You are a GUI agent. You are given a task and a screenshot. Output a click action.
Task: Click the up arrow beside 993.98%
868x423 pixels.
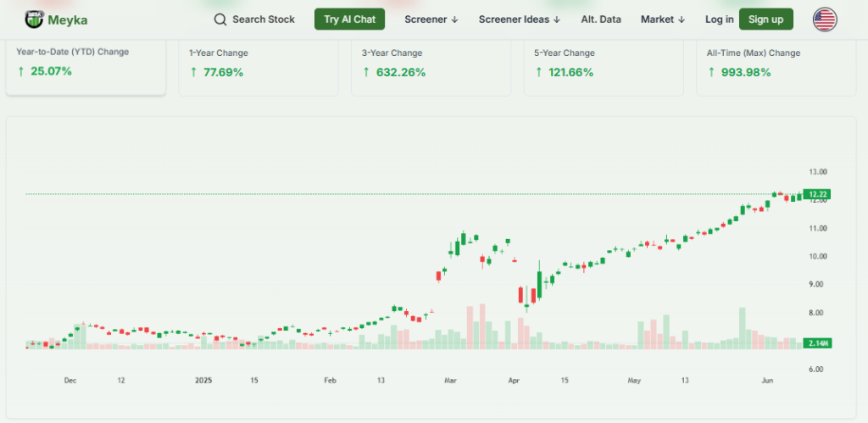pos(711,72)
